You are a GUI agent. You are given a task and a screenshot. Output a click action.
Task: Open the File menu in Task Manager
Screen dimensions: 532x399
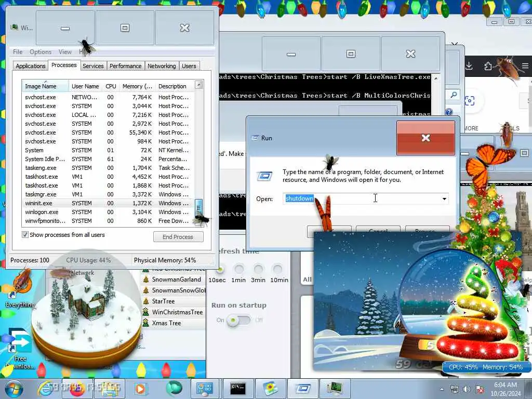18,51
